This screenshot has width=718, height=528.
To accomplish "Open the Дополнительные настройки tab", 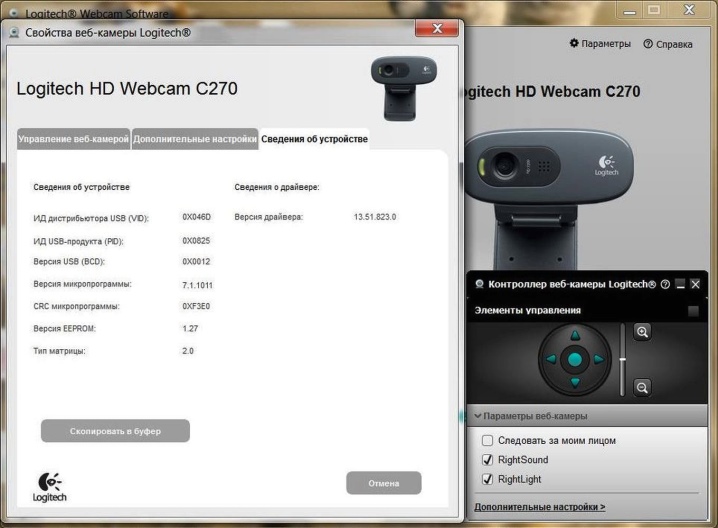I will (x=195, y=139).
